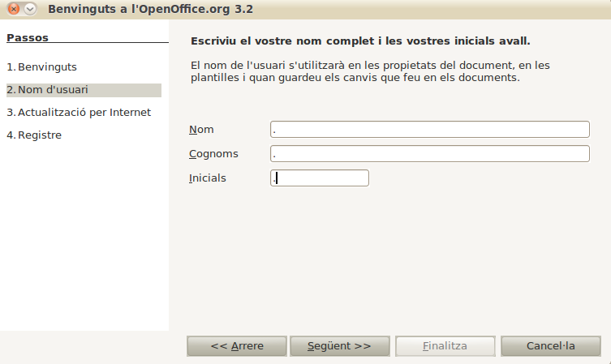Screen dimensions: 611x364
Task: Click inside the Cognoms text field
Action: (x=430, y=154)
